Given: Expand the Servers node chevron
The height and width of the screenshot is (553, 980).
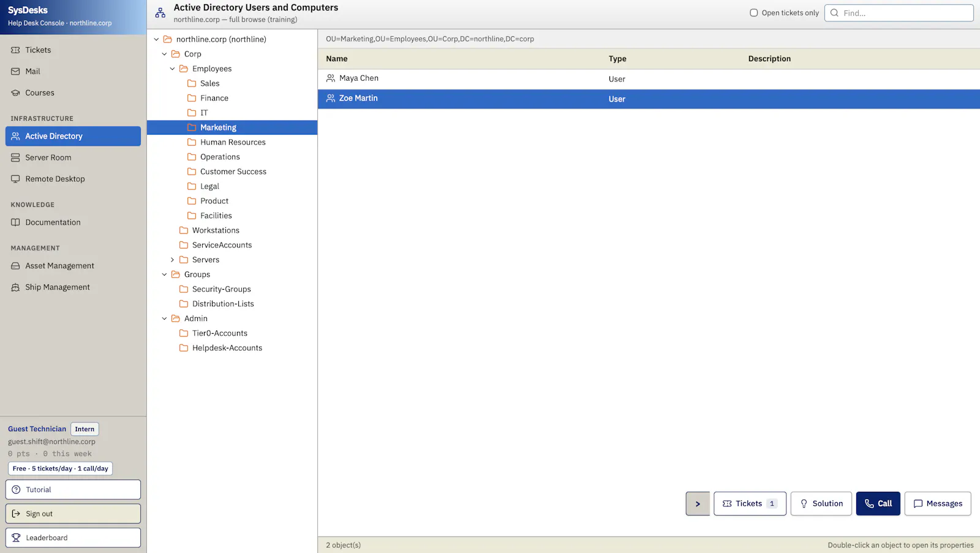Looking at the screenshot, I should pos(172,260).
